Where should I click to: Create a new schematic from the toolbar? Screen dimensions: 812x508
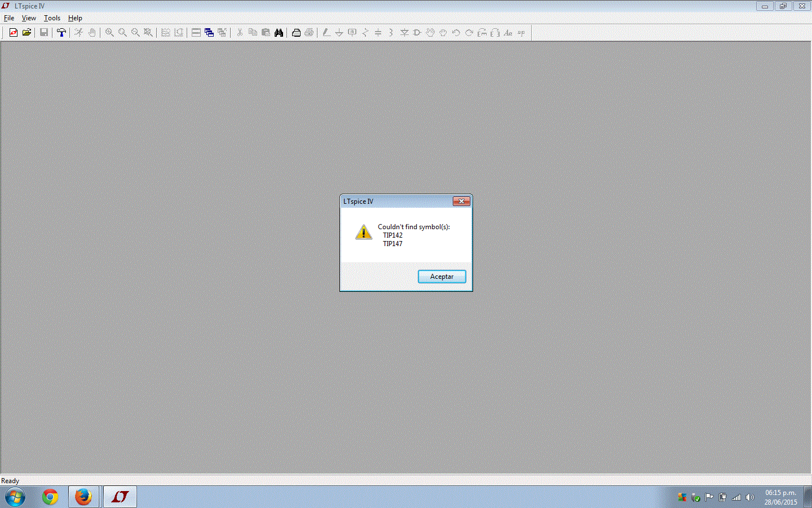click(x=14, y=33)
